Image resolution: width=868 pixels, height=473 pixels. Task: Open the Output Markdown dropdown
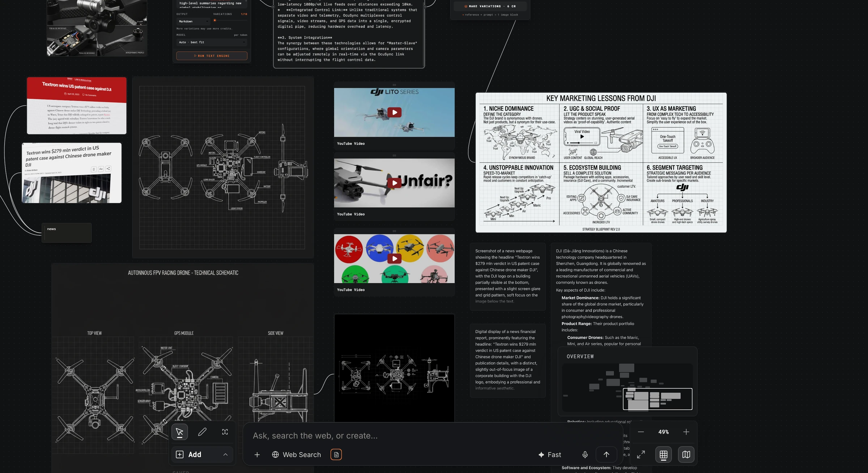click(193, 21)
